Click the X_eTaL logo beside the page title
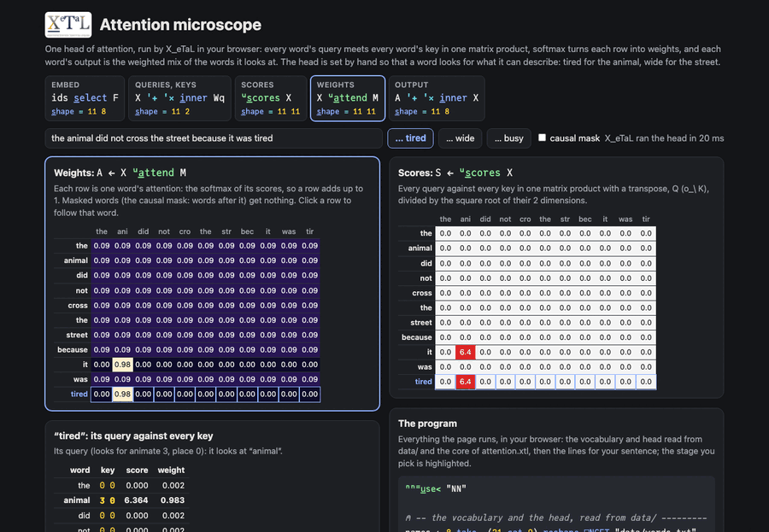Screen dimensions: 769x532 [x=68, y=25]
